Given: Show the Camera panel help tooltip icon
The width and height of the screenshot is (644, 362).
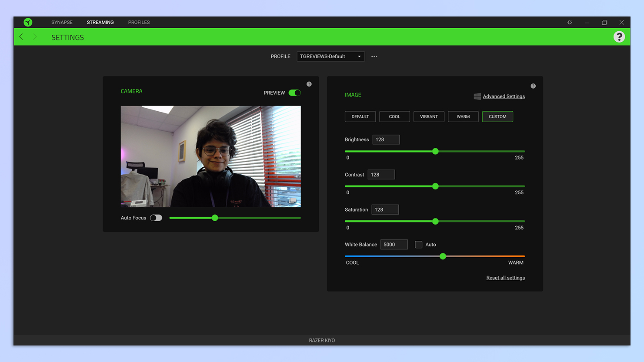Looking at the screenshot, I should 309,84.
